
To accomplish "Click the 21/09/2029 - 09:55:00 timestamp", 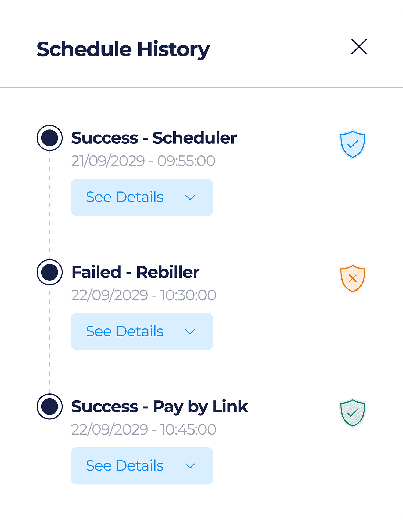I will coord(143,161).
